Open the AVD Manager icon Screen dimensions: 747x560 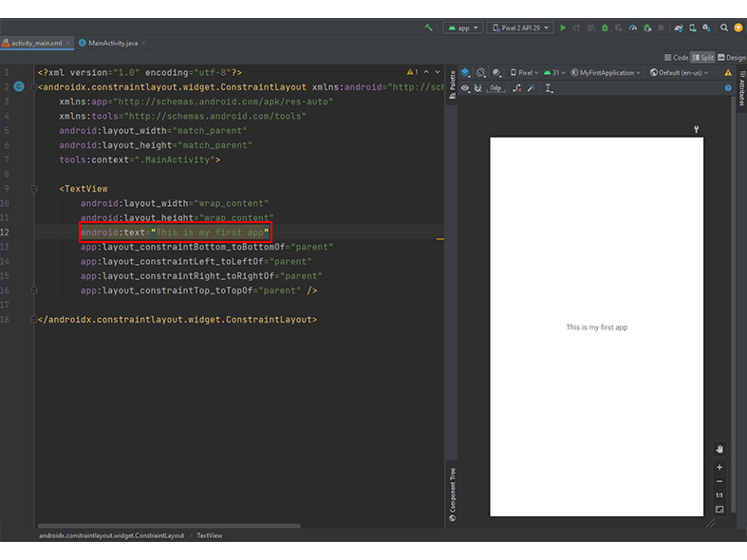(x=693, y=28)
